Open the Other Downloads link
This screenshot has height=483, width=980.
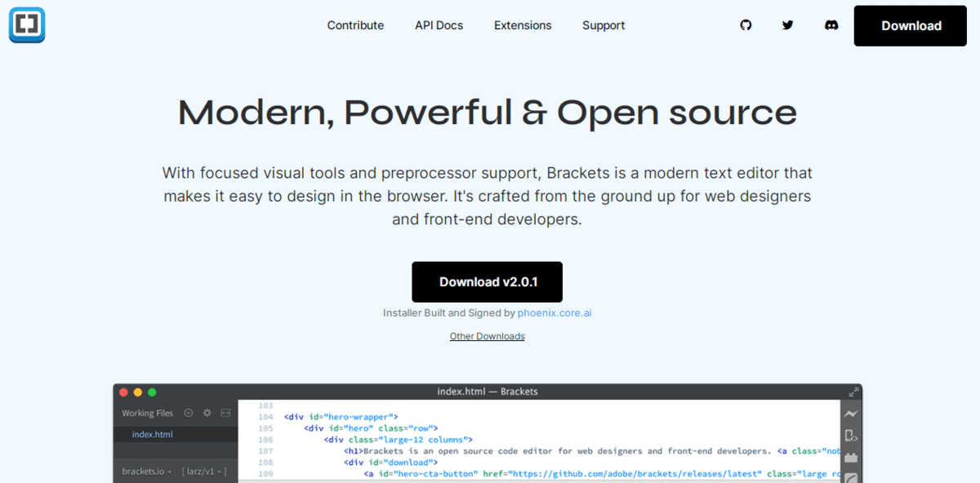[x=488, y=336]
